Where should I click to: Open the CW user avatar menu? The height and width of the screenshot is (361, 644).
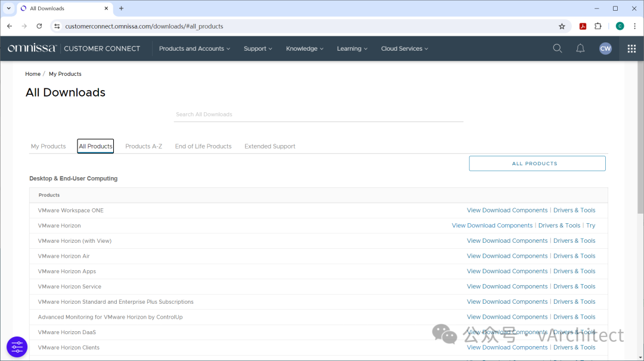(x=605, y=48)
